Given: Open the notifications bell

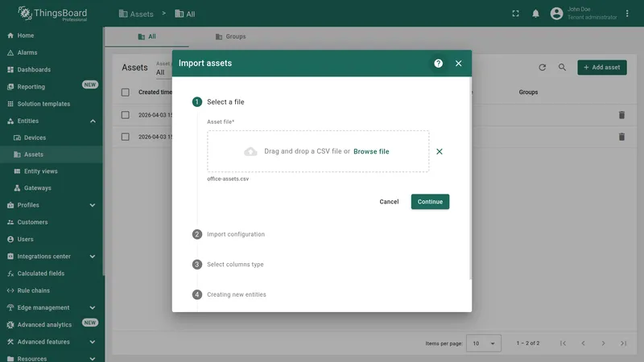Looking at the screenshot, I should tap(535, 14).
